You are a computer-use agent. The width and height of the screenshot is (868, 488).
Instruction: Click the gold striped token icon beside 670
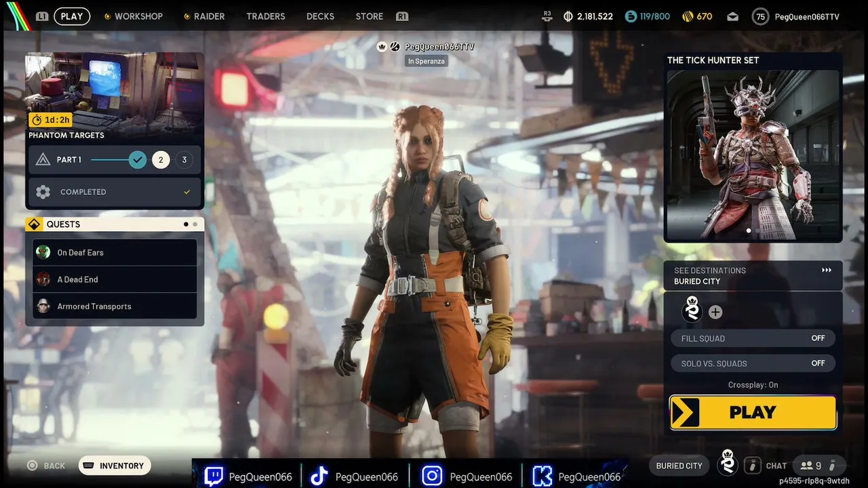[x=686, y=16]
